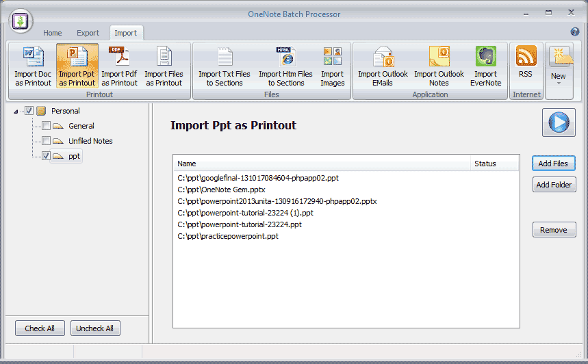Close the OneNote Batch Processor window
Image resolution: width=588 pixels, height=364 pixels.
tap(571, 13)
